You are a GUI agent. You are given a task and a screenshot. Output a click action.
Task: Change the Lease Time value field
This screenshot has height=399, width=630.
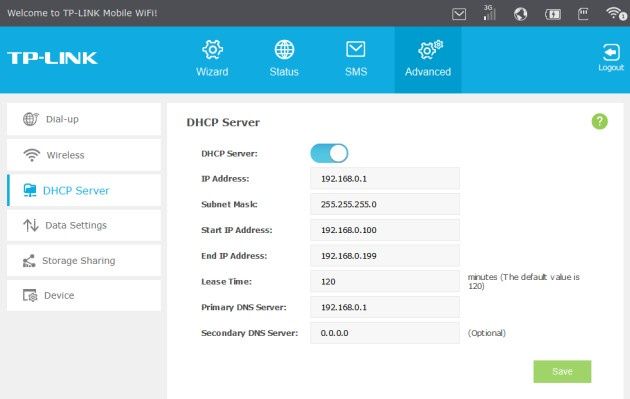coord(385,281)
